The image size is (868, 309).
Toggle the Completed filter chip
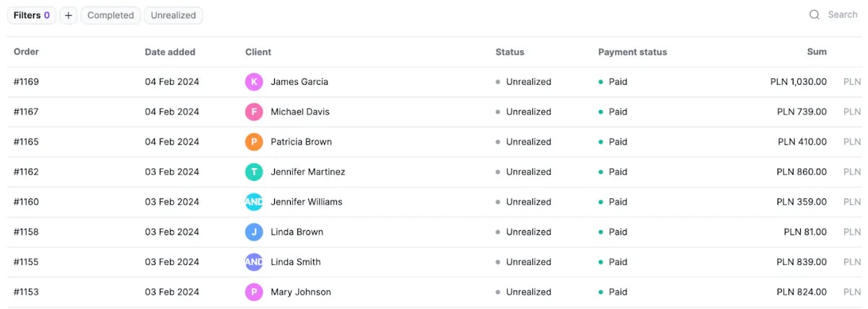(111, 15)
